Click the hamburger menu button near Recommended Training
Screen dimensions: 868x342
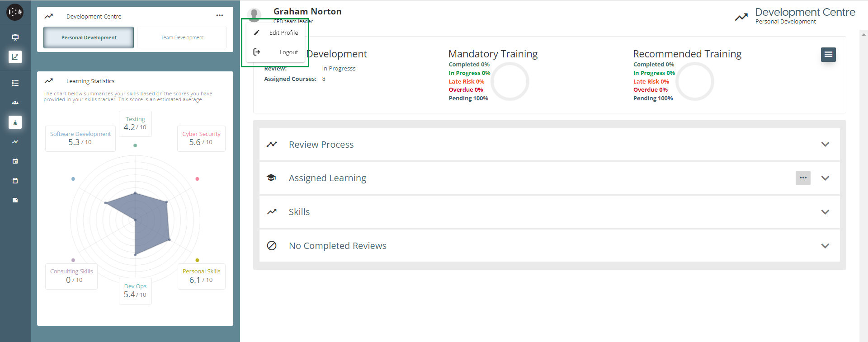click(828, 55)
